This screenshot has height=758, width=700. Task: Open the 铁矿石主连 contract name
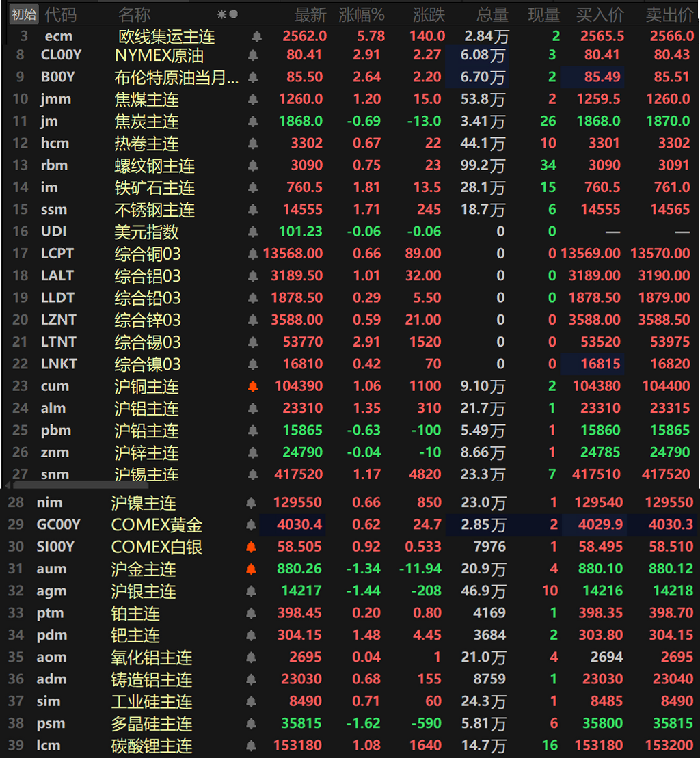(x=154, y=187)
